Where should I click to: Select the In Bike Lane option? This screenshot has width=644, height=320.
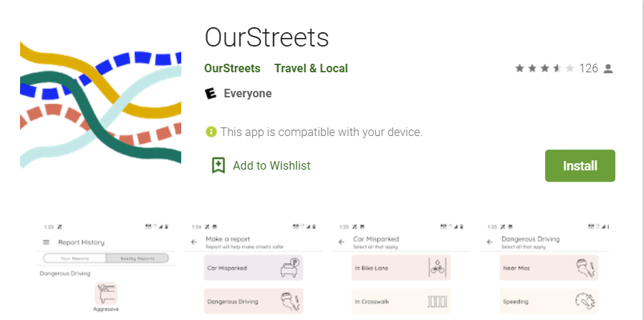[401, 268]
